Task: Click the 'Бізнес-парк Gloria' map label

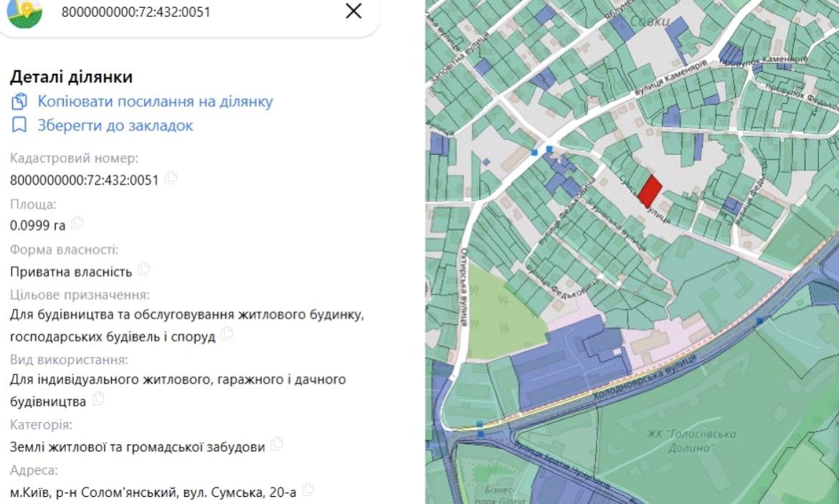Action: coord(497,495)
